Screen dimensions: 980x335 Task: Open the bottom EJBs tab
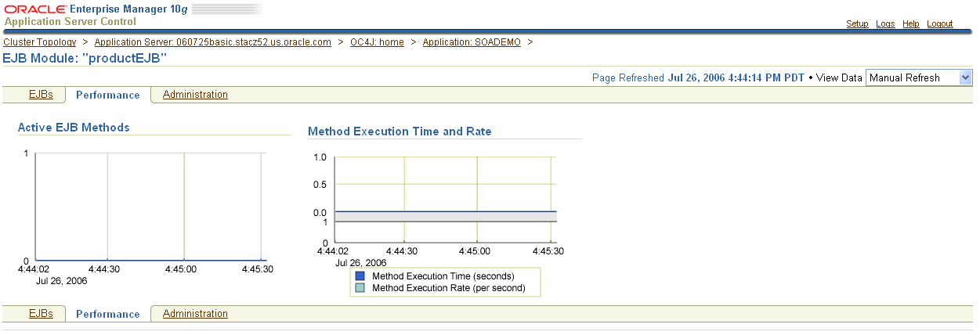pos(41,314)
